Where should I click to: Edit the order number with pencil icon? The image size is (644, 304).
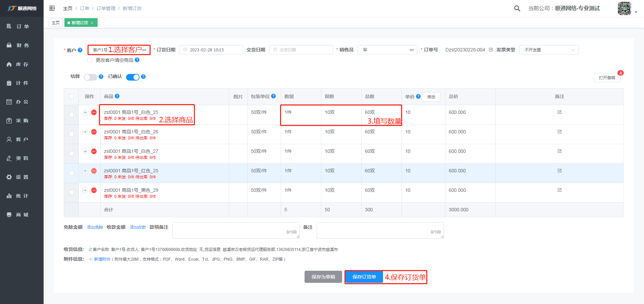click(x=491, y=50)
